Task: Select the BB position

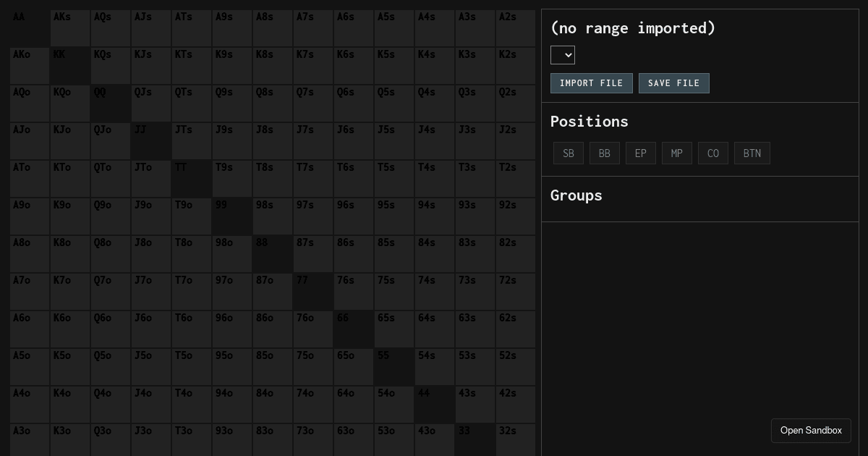Action: (x=605, y=153)
